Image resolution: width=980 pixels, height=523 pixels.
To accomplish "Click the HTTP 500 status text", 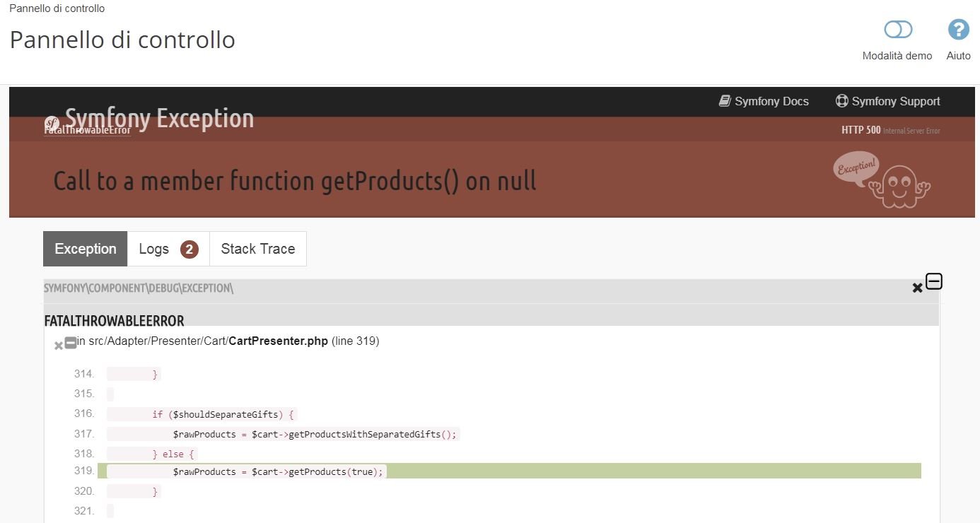I will click(x=861, y=130).
